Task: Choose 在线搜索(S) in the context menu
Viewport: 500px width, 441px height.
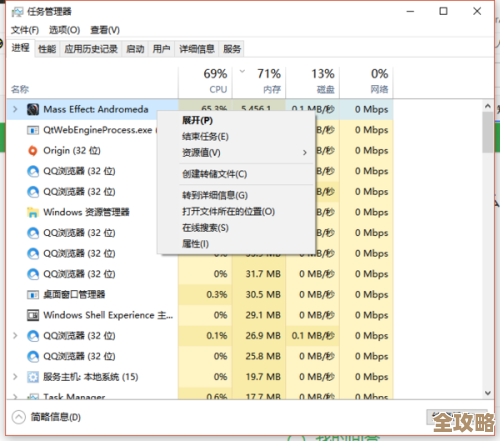Action: tap(237, 228)
